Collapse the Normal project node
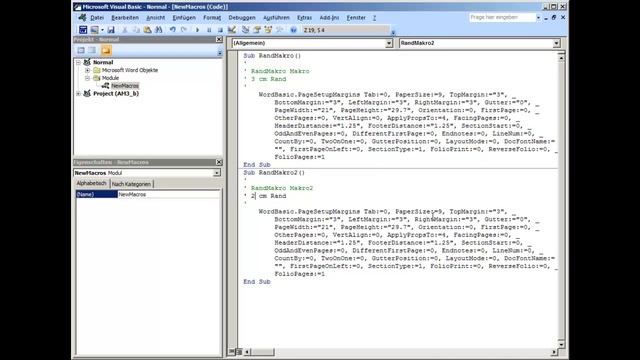The image size is (640, 360). tap(78, 62)
